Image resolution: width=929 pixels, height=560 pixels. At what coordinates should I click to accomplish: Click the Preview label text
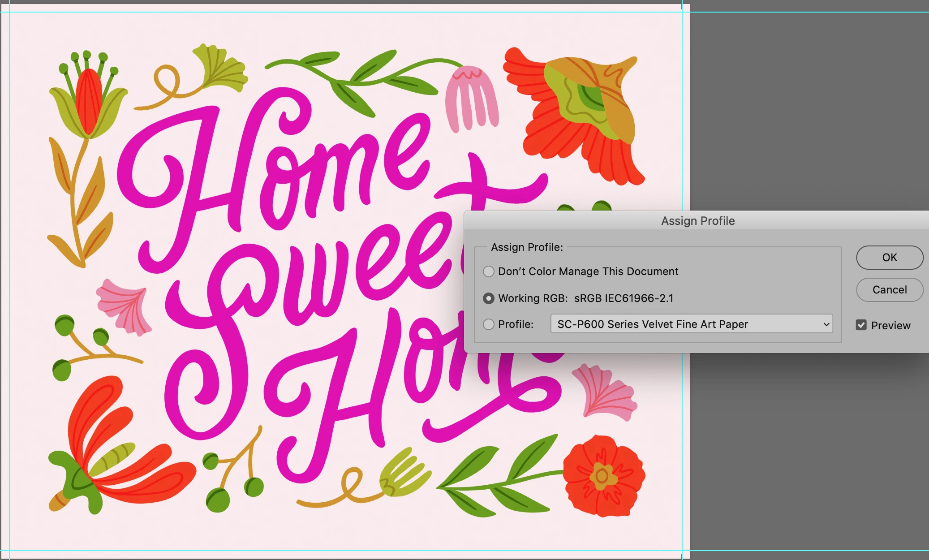890,326
